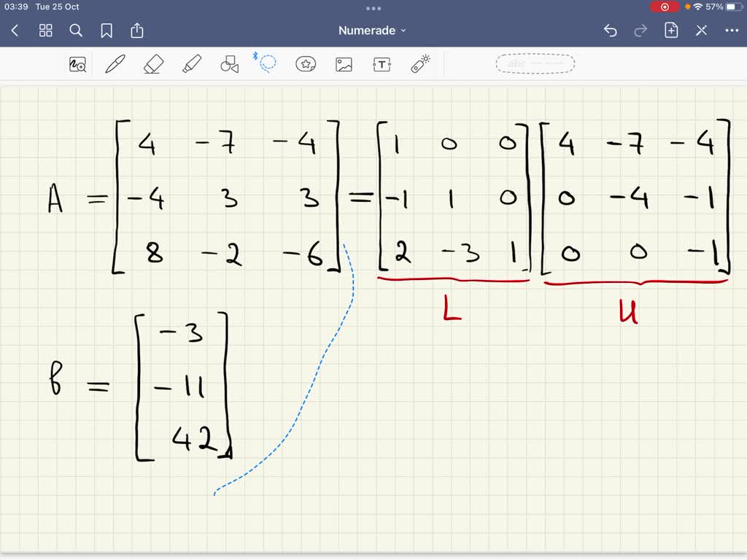Open the reading zoom tool

[x=77, y=64]
